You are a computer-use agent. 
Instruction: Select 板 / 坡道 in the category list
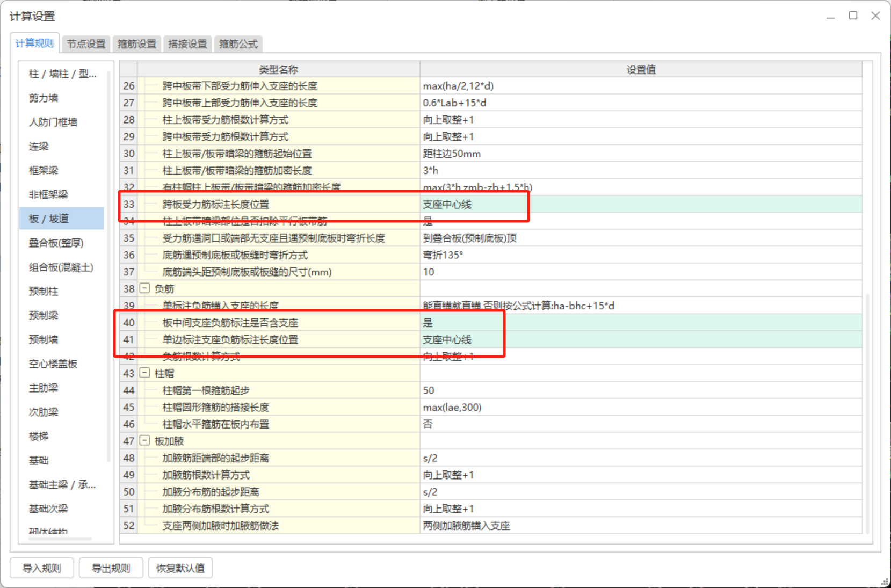(x=62, y=219)
